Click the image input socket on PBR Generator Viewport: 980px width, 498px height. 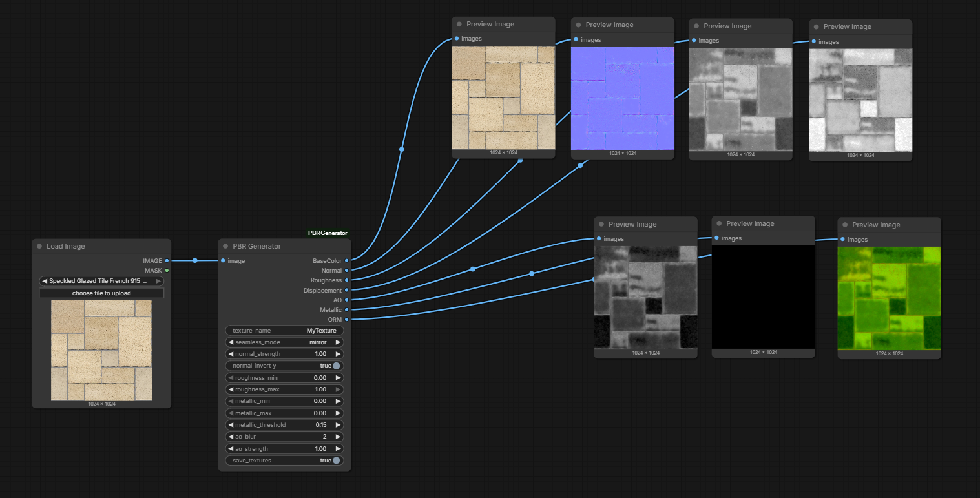coord(223,260)
